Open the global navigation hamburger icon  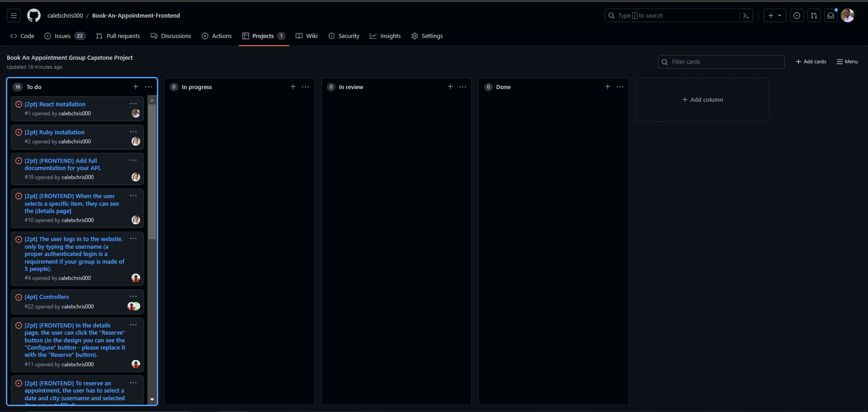[13, 15]
